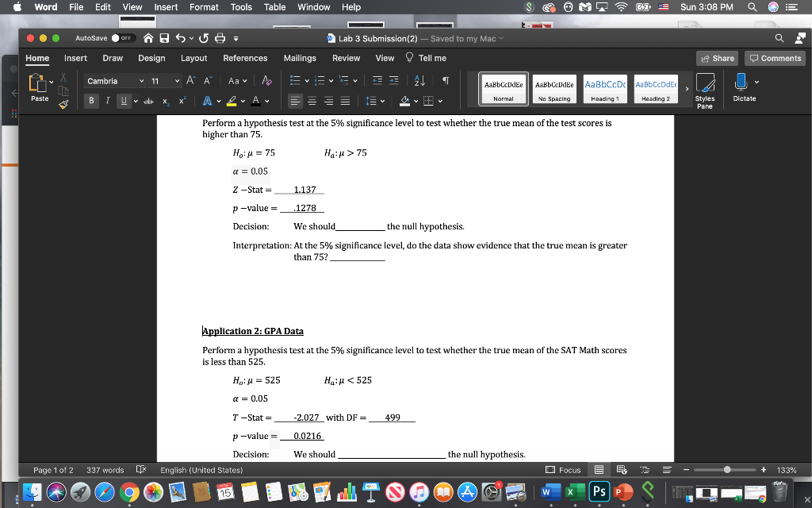Screen dimensions: 812x508
Task: Switch to the Mailings ribbon tab
Action: point(299,57)
